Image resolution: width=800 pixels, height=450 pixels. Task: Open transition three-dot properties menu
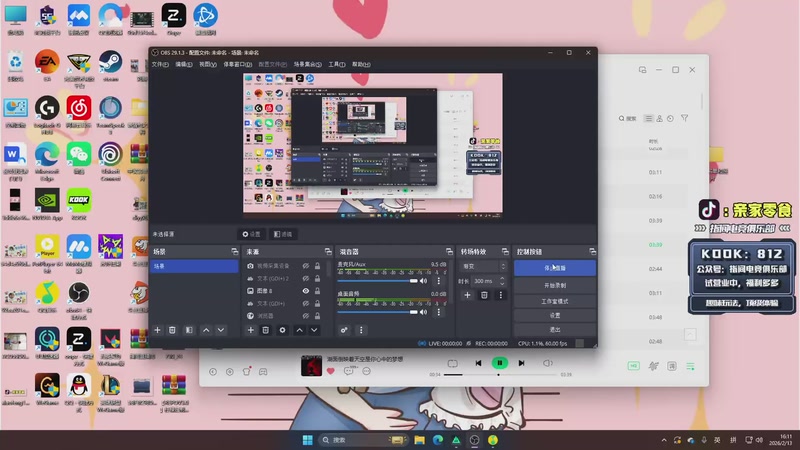tap(501, 295)
